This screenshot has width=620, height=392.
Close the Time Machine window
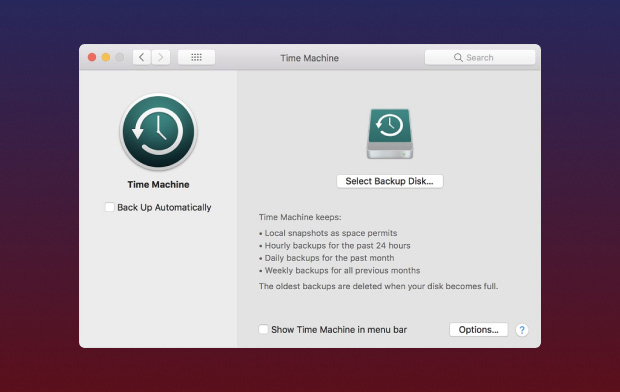(x=92, y=57)
